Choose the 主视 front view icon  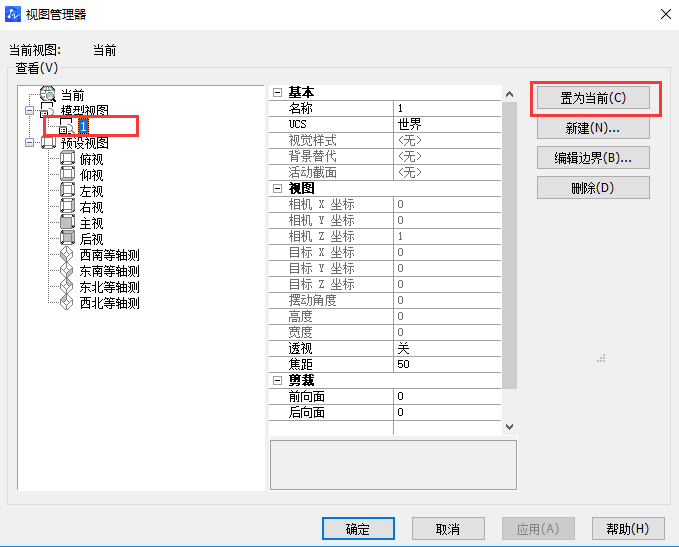point(68,223)
